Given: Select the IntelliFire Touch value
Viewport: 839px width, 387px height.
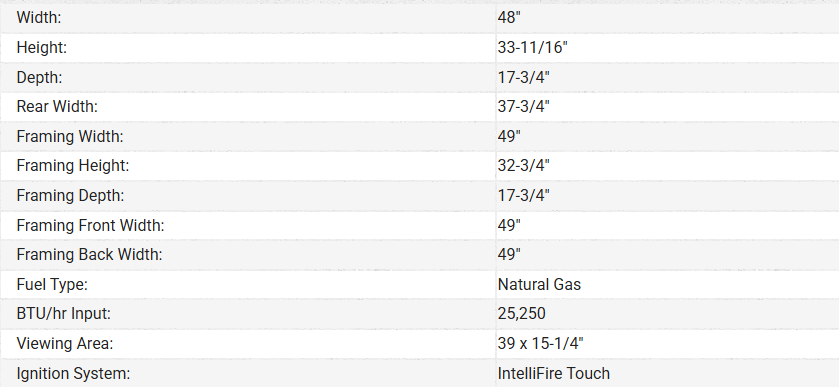Looking at the screenshot, I should point(553,373).
